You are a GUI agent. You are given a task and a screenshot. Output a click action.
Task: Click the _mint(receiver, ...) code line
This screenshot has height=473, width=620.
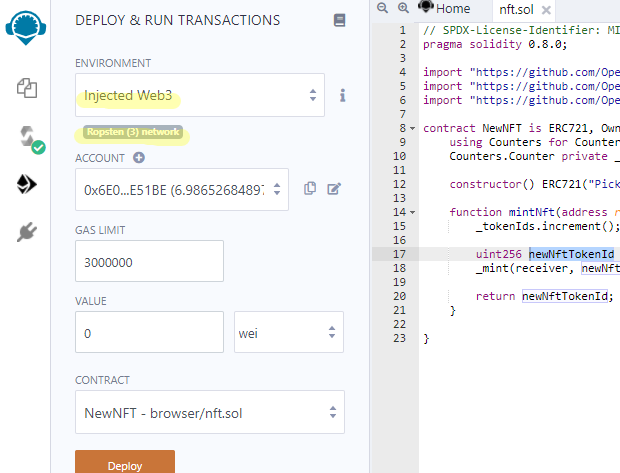tap(548, 268)
